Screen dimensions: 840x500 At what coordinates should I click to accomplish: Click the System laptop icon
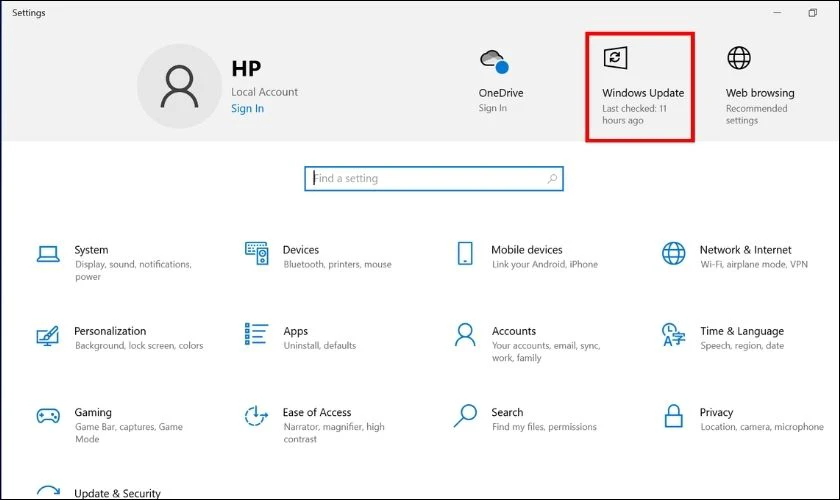click(x=48, y=254)
